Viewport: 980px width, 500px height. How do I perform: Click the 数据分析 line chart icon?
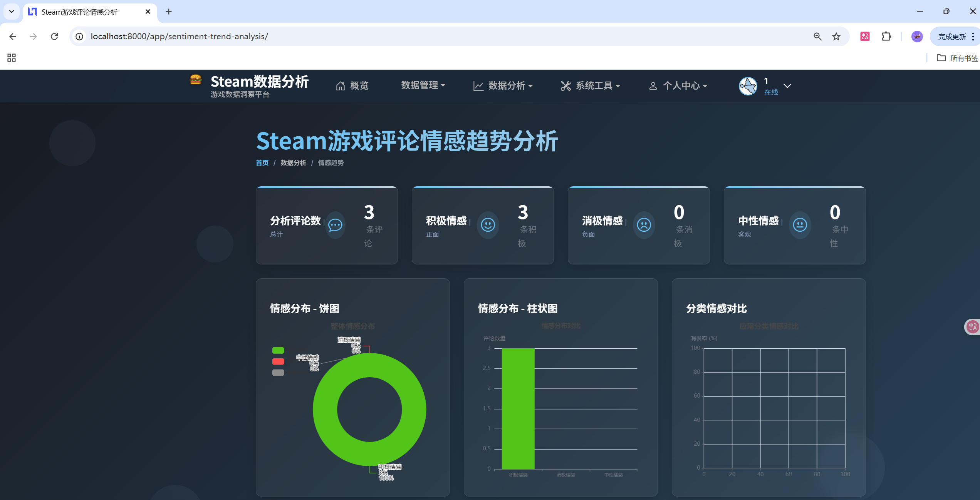coord(478,86)
